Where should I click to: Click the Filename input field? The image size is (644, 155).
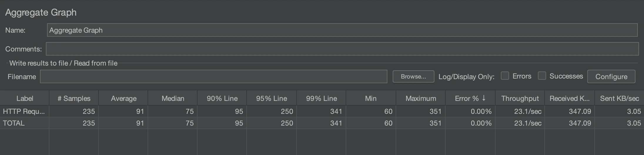pos(213,76)
